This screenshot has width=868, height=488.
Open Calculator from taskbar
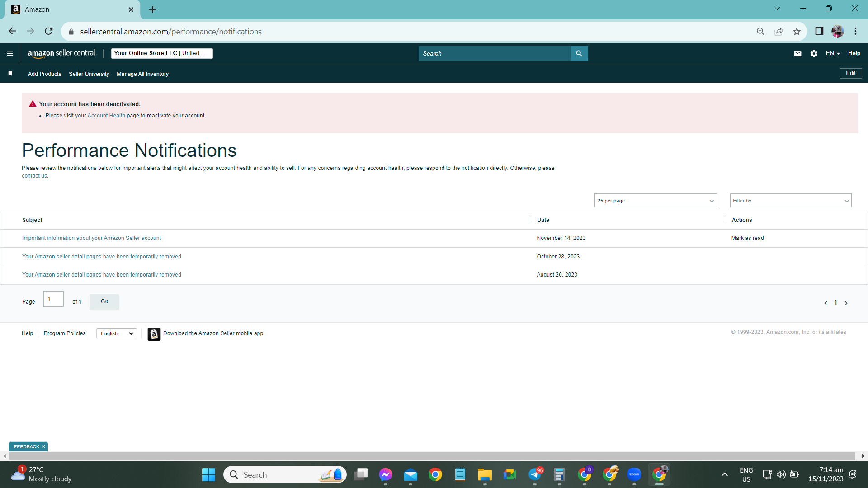pos(560,474)
